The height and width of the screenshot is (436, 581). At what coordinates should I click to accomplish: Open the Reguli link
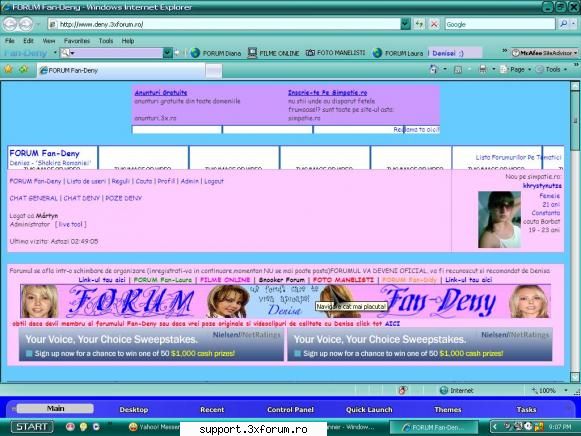point(121,181)
